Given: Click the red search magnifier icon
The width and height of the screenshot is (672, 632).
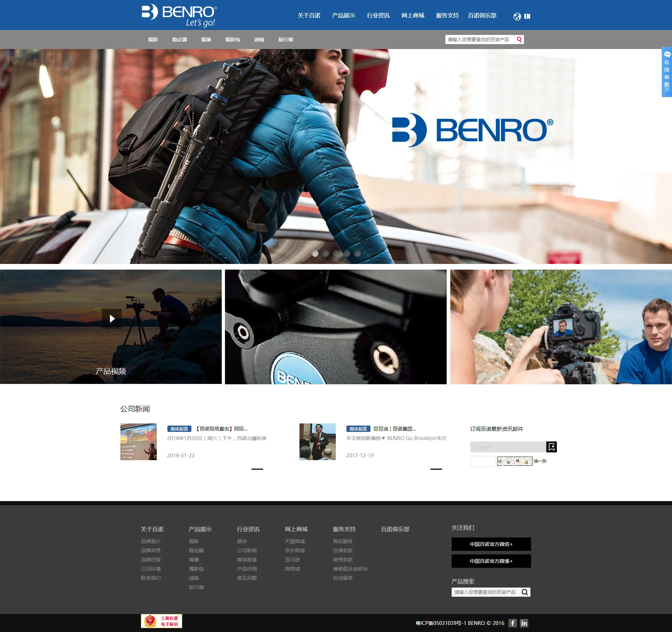Looking at the screenshot, I should pyautogui.click(x=519, y=40).
